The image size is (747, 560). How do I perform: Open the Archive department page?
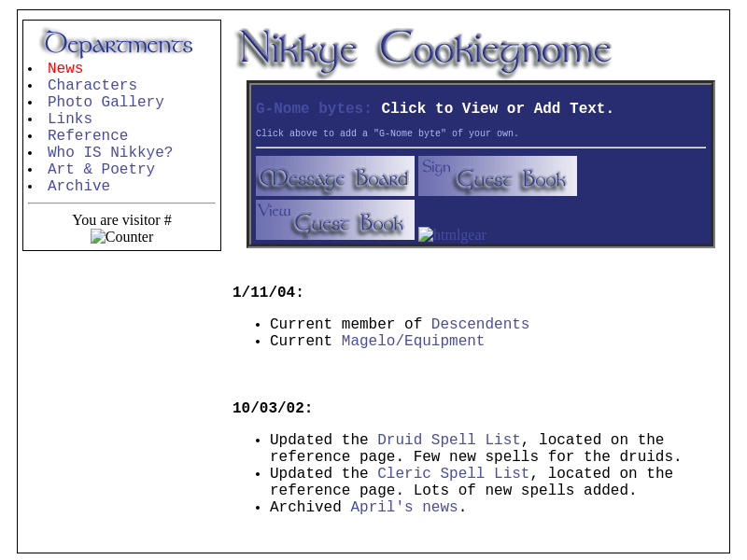pyautogui.click(x=78, y=186)
